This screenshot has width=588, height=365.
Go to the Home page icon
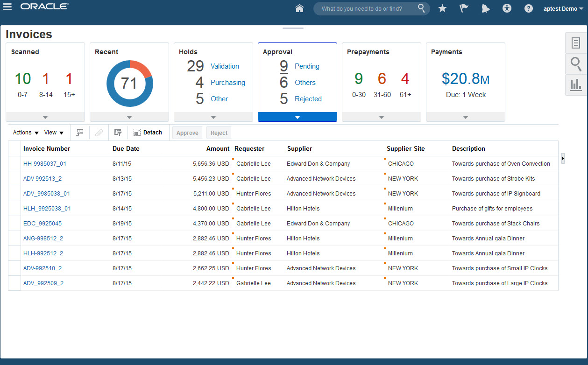pyautogui.click(x=300, y=8)
